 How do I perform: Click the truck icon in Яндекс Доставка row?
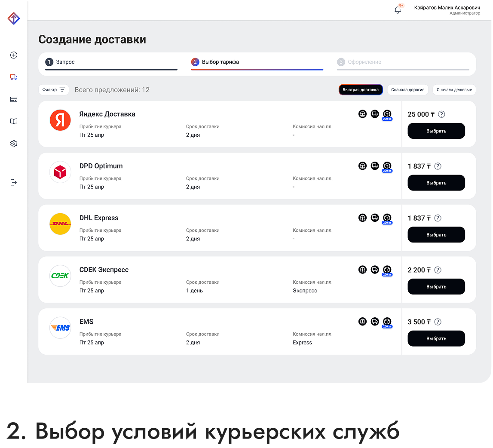coord(375,114)
